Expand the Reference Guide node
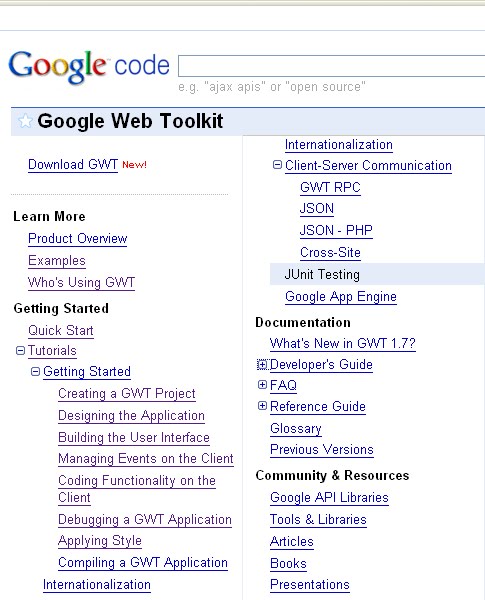 click(x=262, y=406)
